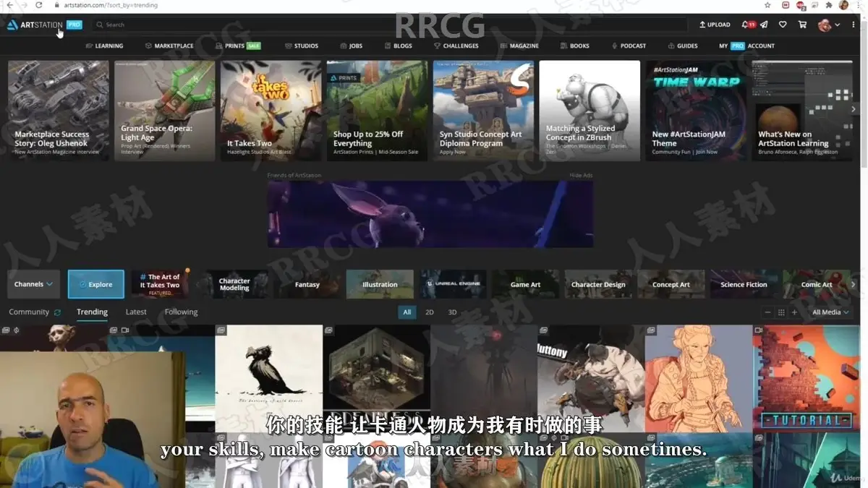Image resolution: width=868 pixels, height=488 pixels.
Task: Select the All filter
Action: [x=407, y=312]
